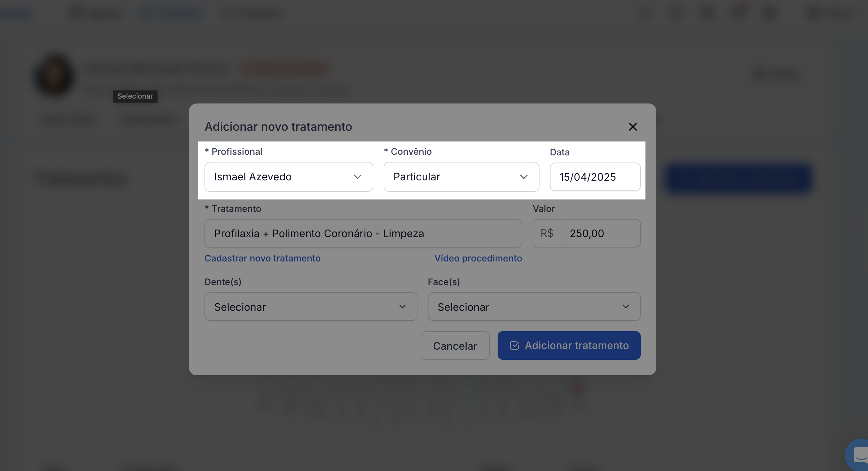Click the R$ currency prefix
Screen dimensions: 868x471
pos(547,233)
